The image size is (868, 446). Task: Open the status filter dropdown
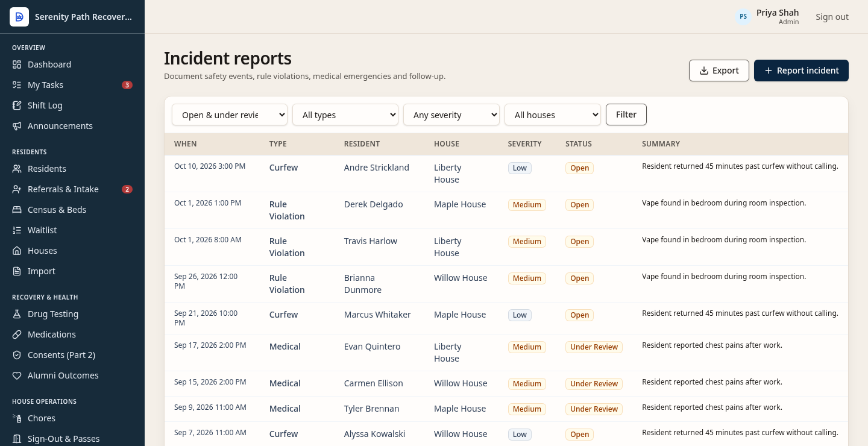pyautogui.click(x=230, y=115)
